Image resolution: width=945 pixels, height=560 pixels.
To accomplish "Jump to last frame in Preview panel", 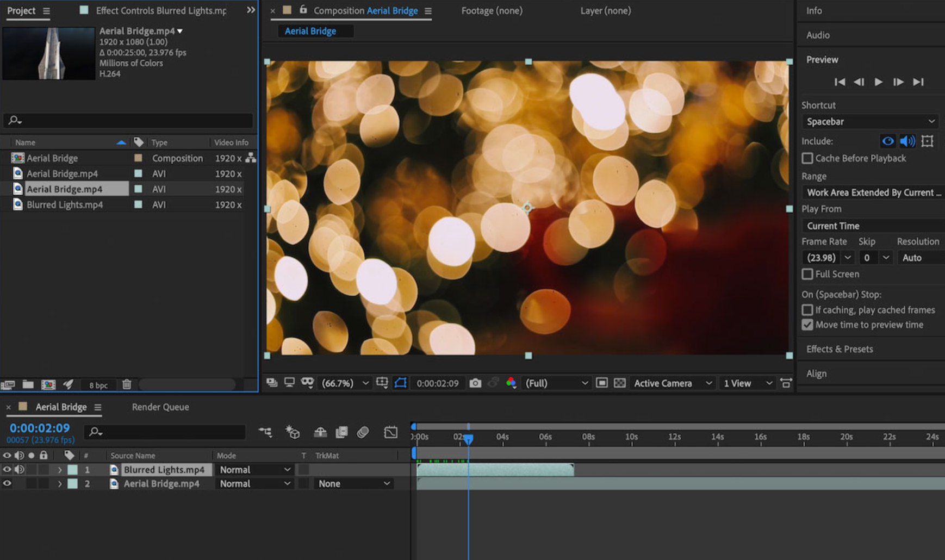I will pos(918,82).
